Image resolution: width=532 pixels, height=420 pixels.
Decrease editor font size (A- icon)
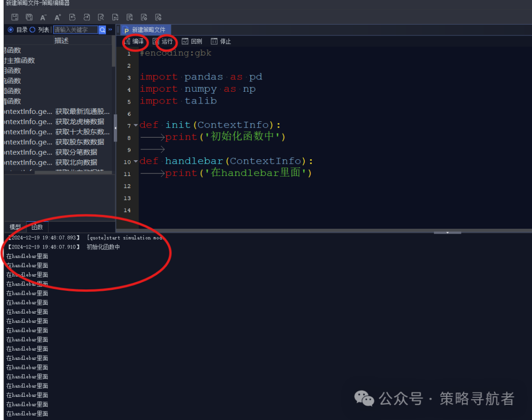(x=43, y=17)
